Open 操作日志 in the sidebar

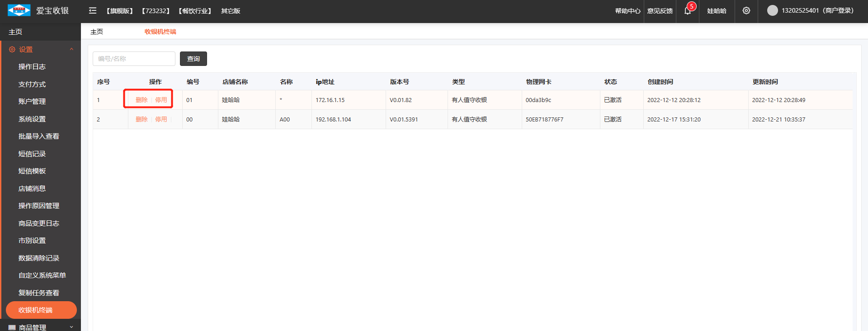point(32,67)
